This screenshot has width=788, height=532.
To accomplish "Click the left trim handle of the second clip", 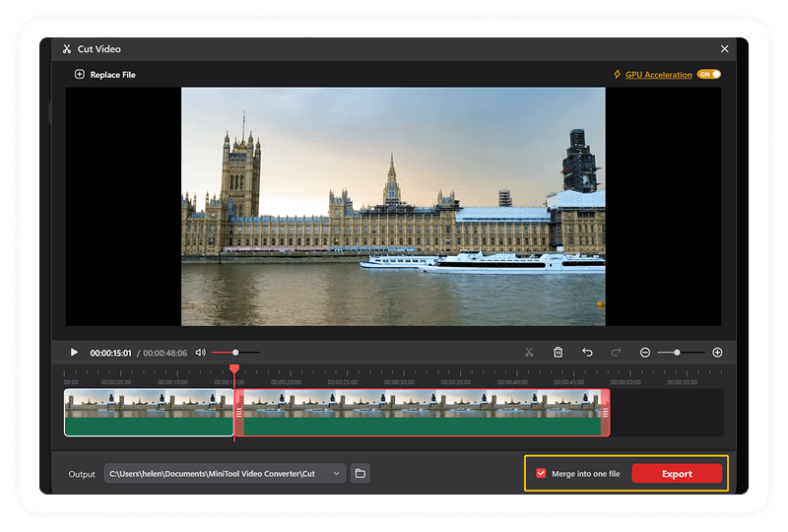I will (x=239, y=413).
